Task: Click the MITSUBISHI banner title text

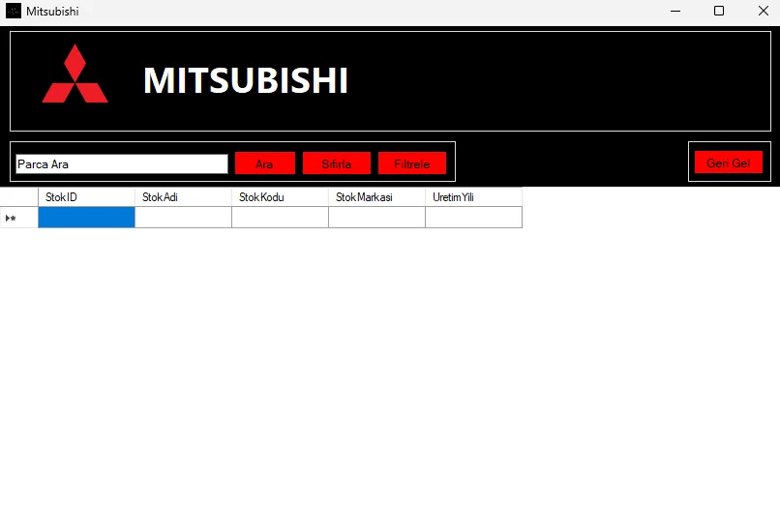Action: click(246, 80)
